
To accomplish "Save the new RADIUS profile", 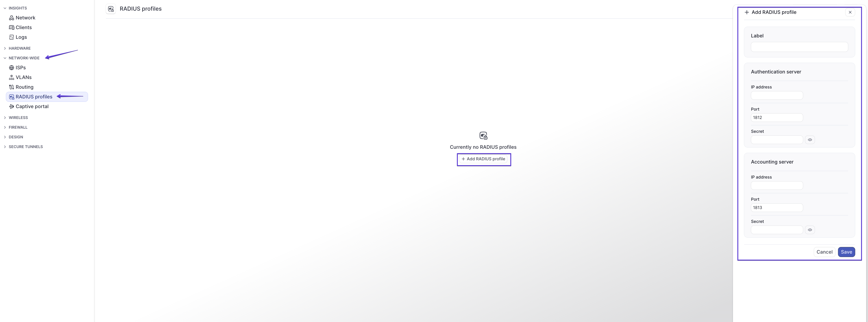I will [846, 252].
